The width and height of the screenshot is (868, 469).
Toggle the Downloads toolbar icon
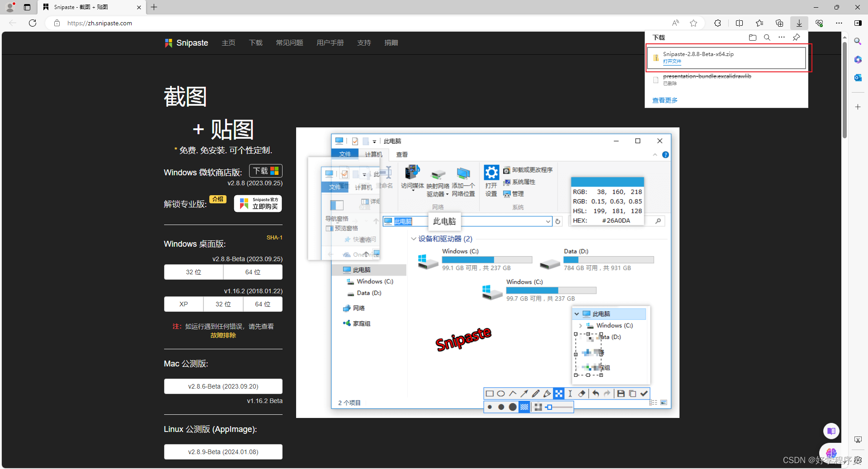click(799, 23)
